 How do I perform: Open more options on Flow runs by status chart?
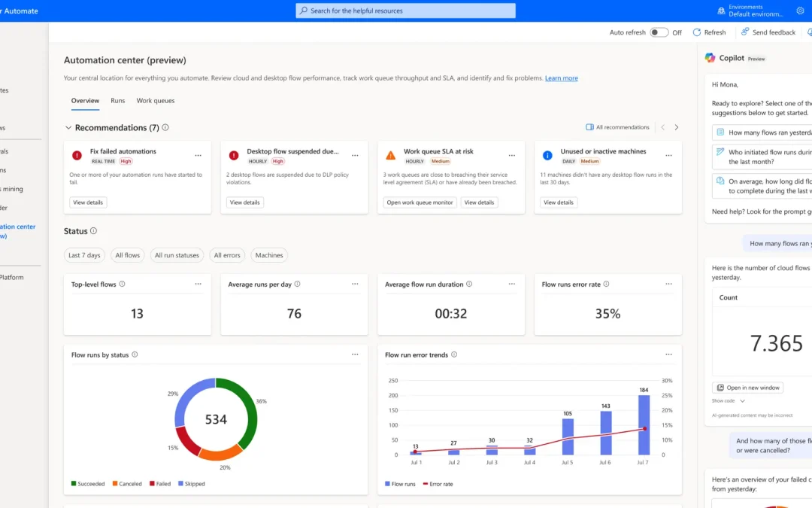[x=355, y=354]
